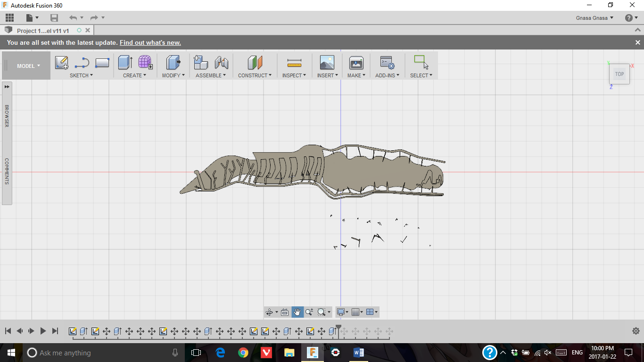The height and width of the screenshot is (362, 644).
Task: Open the Create Form tool
Action: [145, 63]
